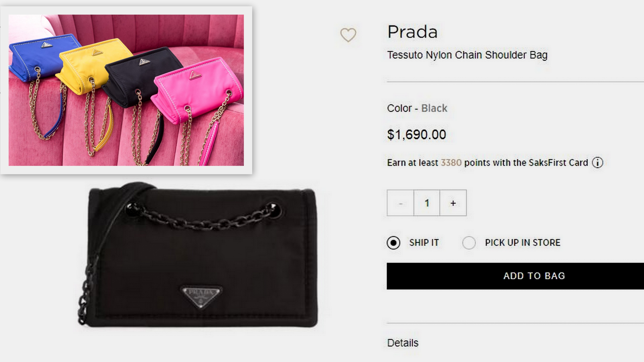Click the Tessuto Nylon Chain Shoulder Bag title

[467, 55]
